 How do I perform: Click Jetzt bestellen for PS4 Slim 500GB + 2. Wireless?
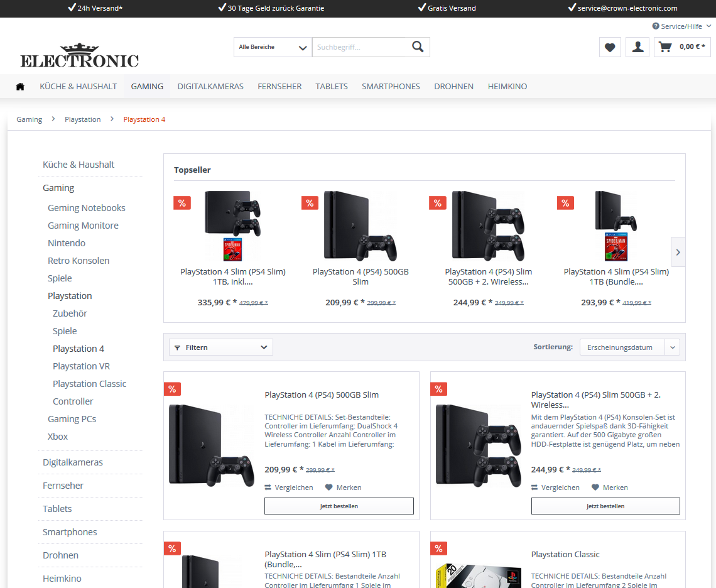click(605, 506)
